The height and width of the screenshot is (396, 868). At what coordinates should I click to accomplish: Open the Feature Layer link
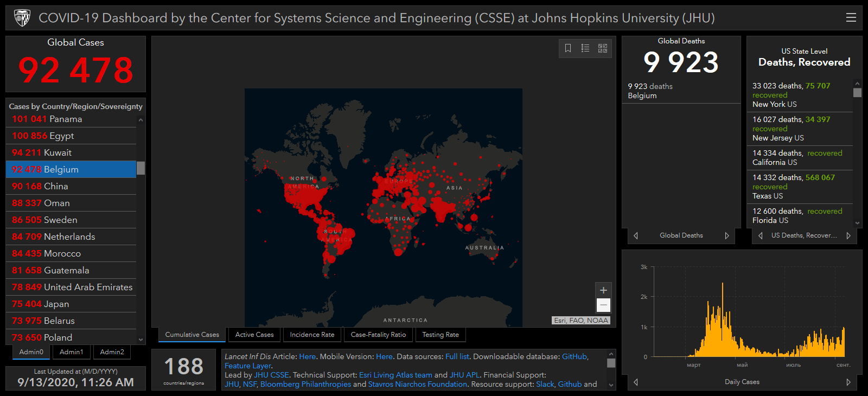pyautogui.click(x=248, y=366)
